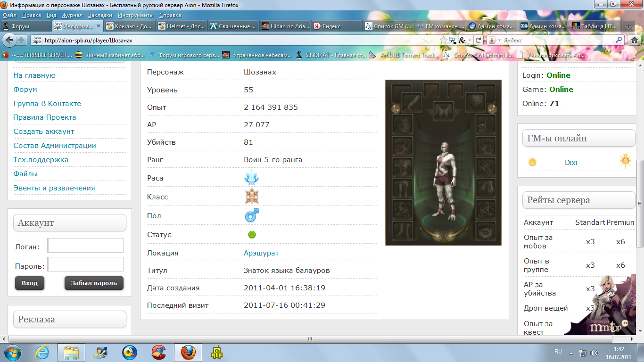Click the wings slot in equipment panel

coord(443,111)
